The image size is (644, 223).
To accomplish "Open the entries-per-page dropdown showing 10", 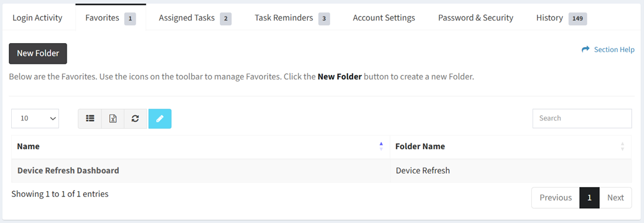I will coord(35,118).
